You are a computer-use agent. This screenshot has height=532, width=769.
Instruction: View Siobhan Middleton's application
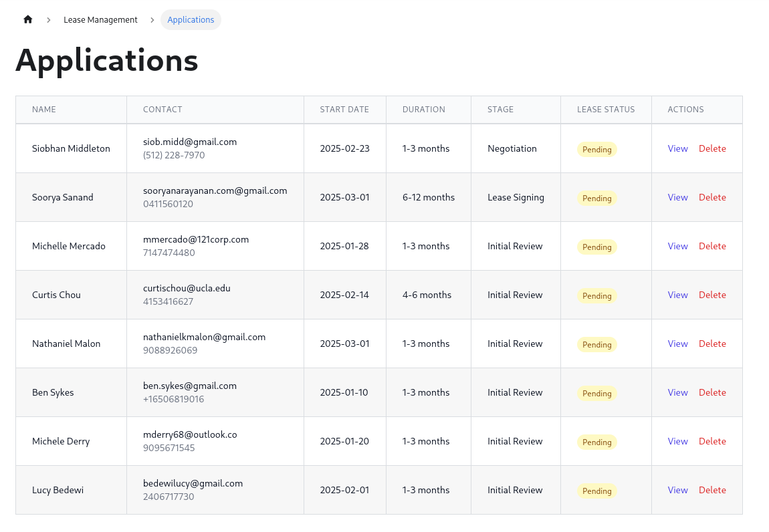point(677,148)
